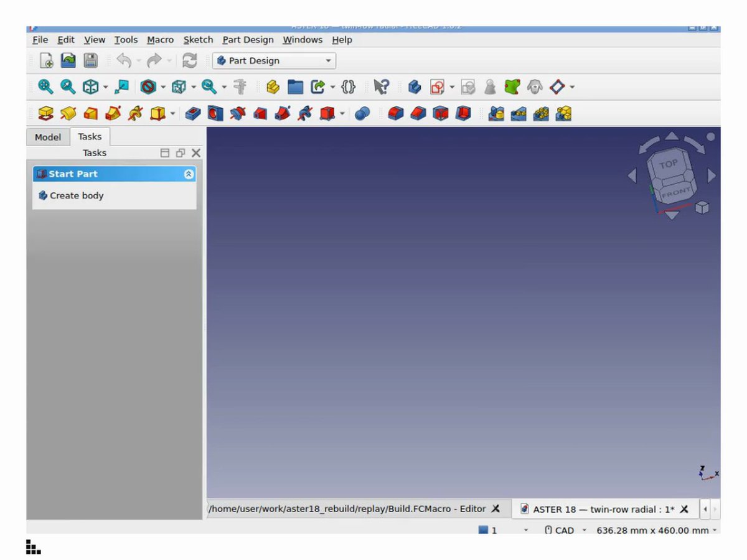Click the Chamfer tool icon
This screenshot has height=560, width=747.
(418, 114)
